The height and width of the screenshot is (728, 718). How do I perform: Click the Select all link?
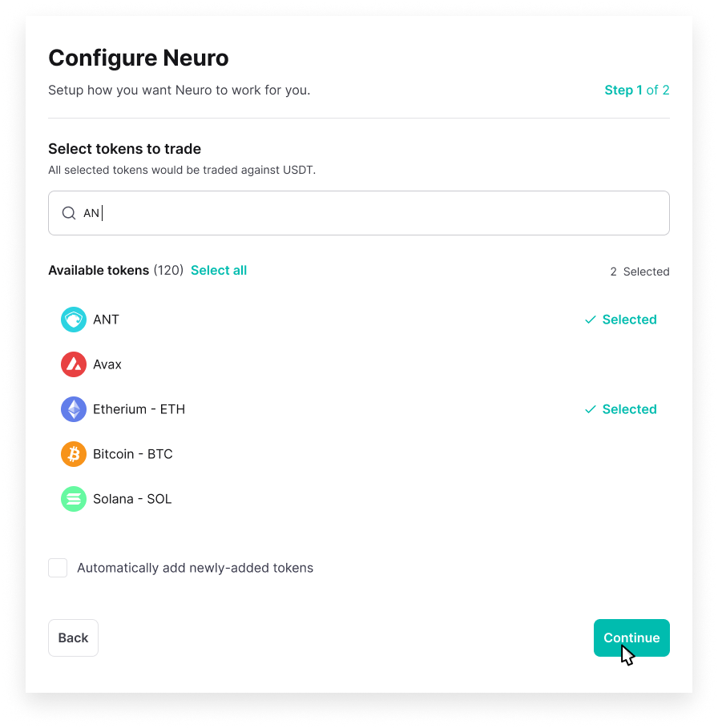(219, 270)
